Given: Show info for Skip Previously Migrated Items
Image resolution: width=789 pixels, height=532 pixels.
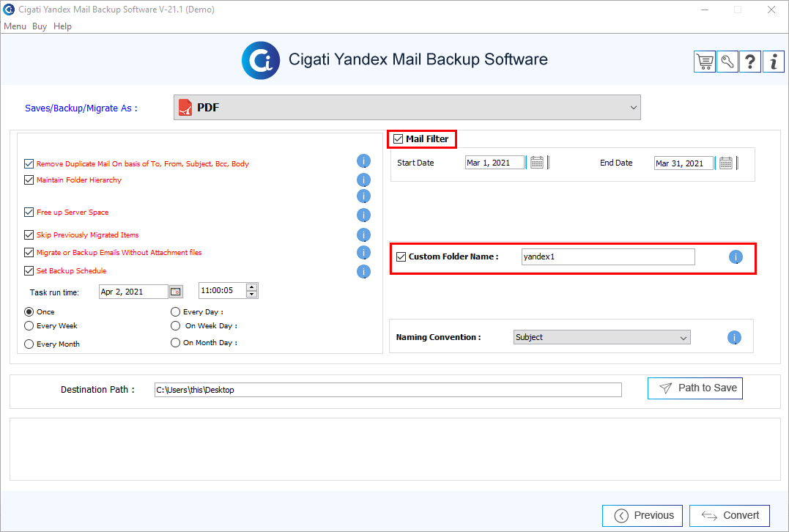Looking at the screenshot, I should (363, 235).
